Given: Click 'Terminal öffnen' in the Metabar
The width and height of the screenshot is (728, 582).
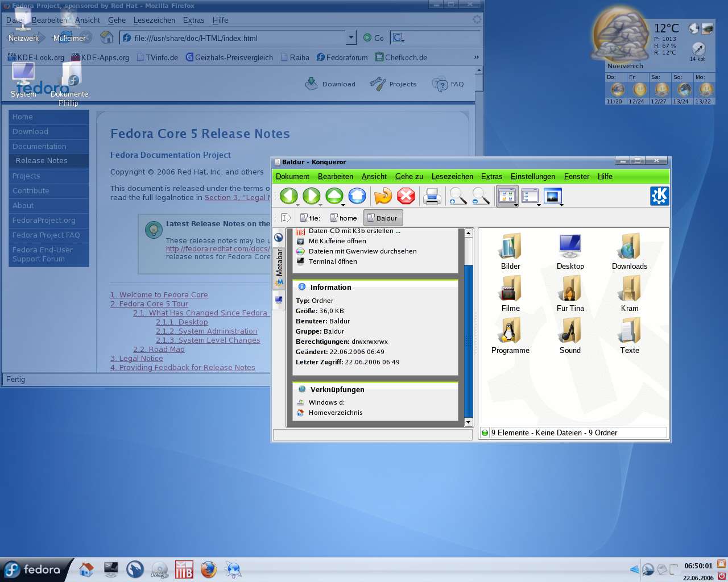Looking at the screenshot, I should pyautogui.click(x=333, y=261).
